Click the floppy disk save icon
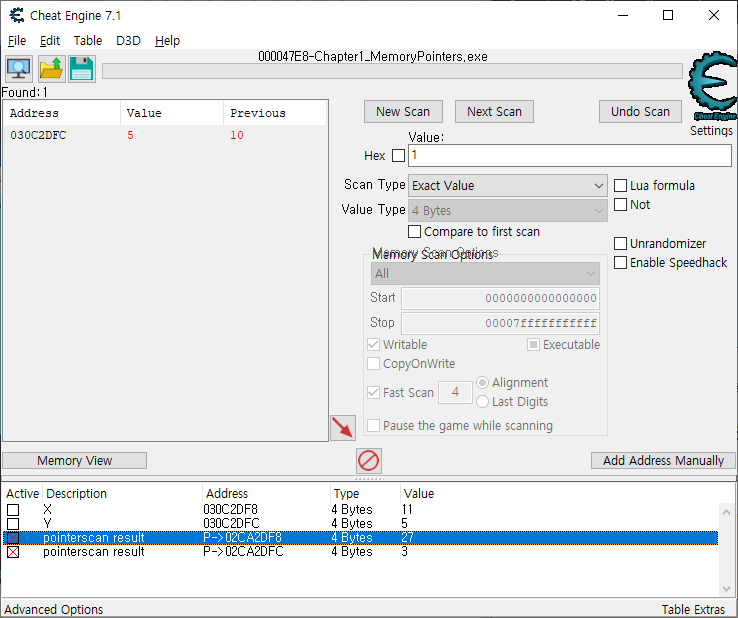This screenshot has height=618, width=738. tap(82, 69)
